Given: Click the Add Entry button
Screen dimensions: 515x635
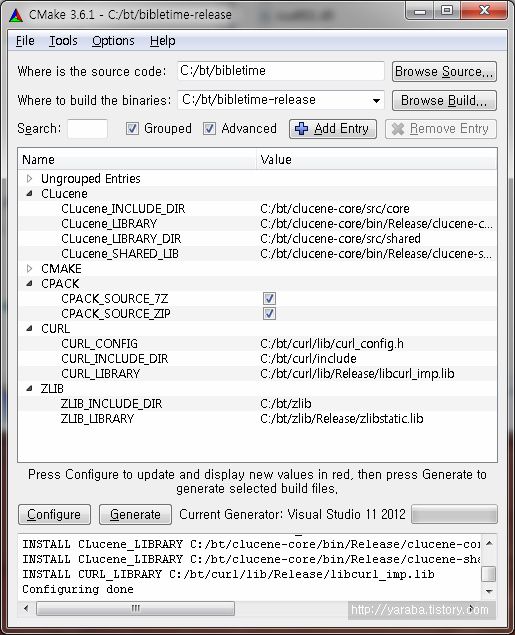Looking at the screenshot, I should pyautogui.click(x=333, y=129).
